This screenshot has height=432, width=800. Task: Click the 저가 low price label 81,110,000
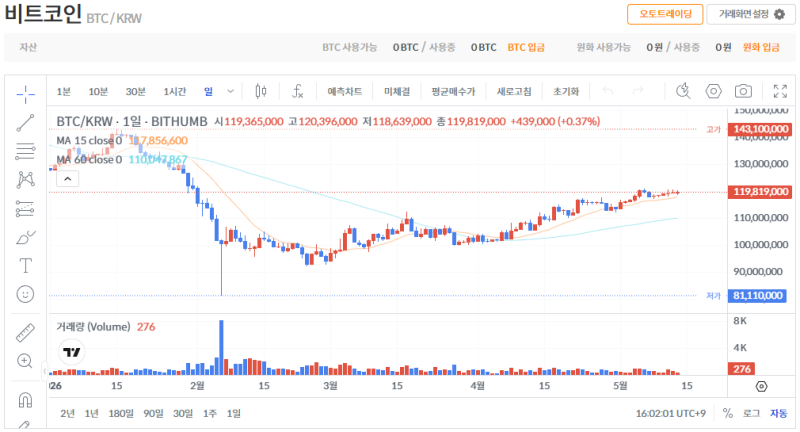[x=758, y=295]
